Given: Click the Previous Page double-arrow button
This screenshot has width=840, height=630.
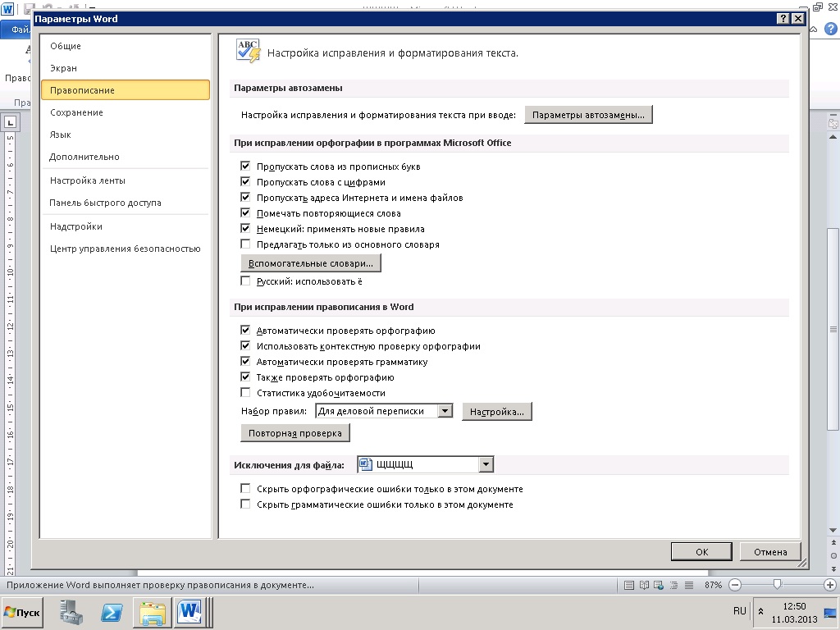Looking at the screenshot, I should 833,543.
